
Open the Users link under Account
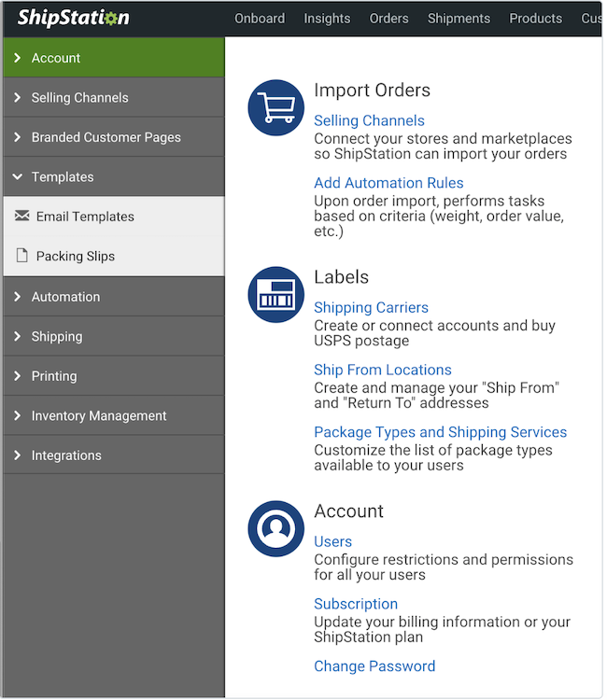pyautogui.click(x=333, y=542)
